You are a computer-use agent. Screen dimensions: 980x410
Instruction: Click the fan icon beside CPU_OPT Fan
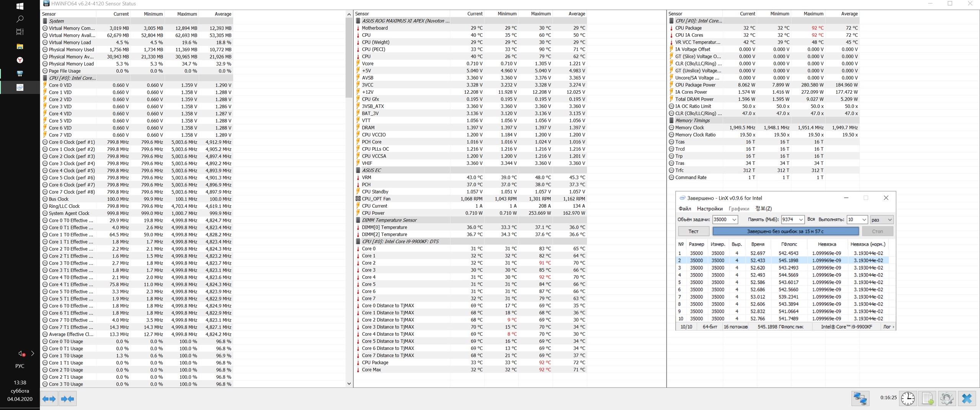click(358, 198)
